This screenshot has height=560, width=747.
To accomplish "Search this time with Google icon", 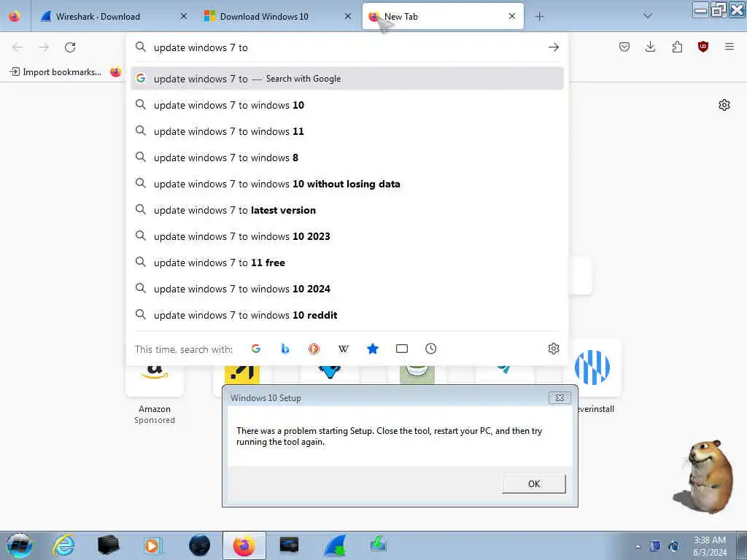I will tap(256, 349).
